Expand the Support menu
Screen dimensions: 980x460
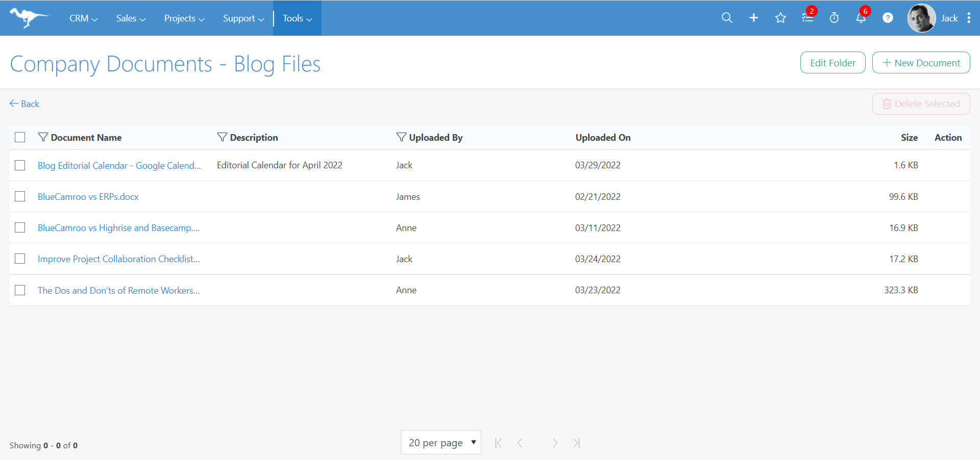pos(243,18)
